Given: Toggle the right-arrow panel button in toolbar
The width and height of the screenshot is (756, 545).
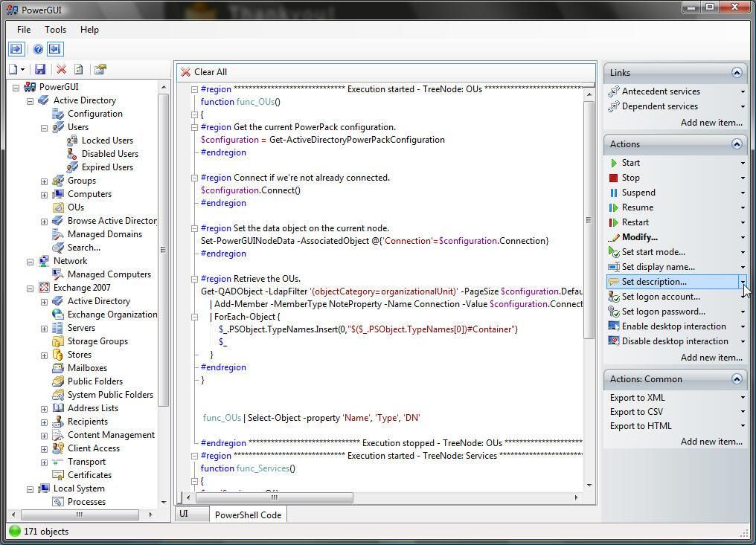Looking at the screenshot, I should [x=16, y=49].
